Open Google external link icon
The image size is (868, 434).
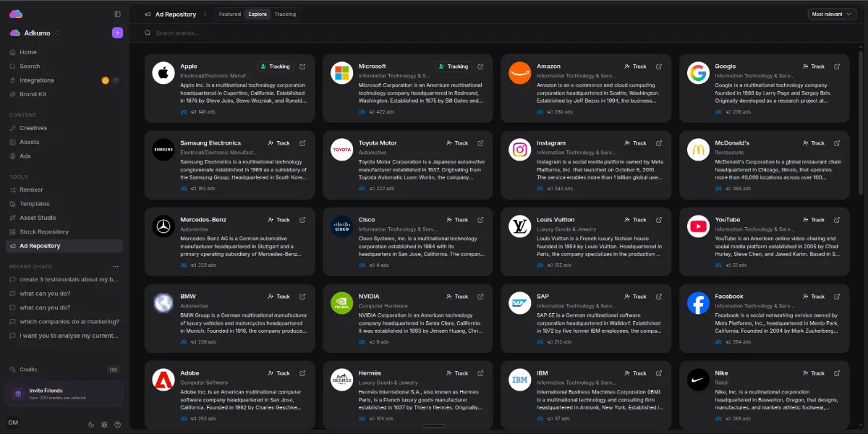point(837,67)
